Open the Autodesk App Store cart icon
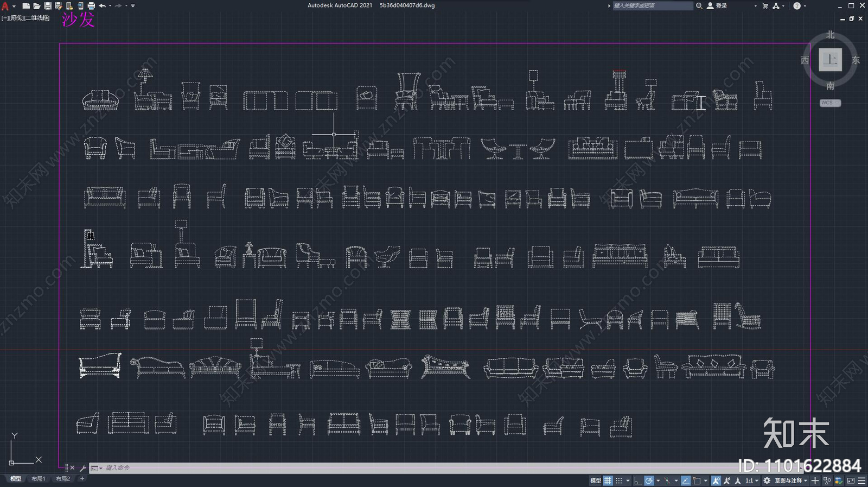 pos(765,6)
